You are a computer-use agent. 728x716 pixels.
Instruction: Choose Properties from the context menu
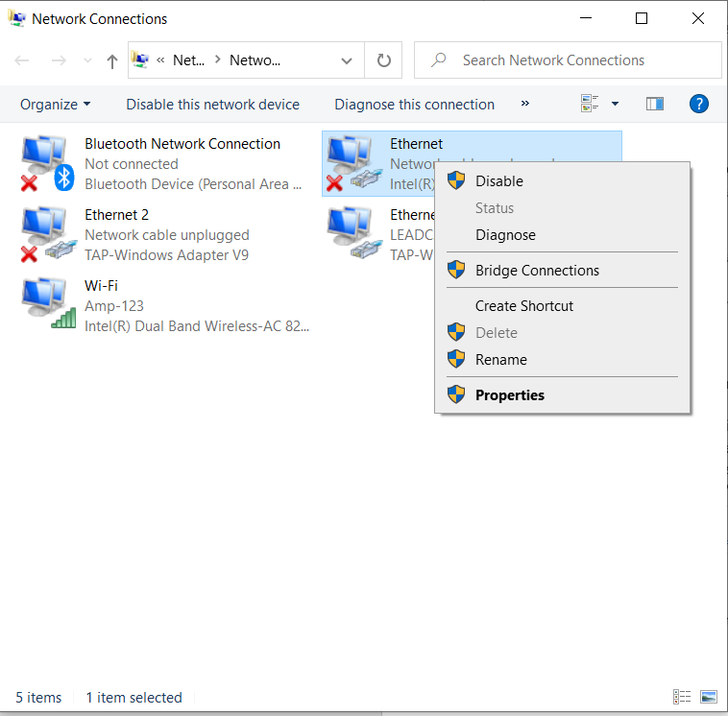(x=509, y=394)
